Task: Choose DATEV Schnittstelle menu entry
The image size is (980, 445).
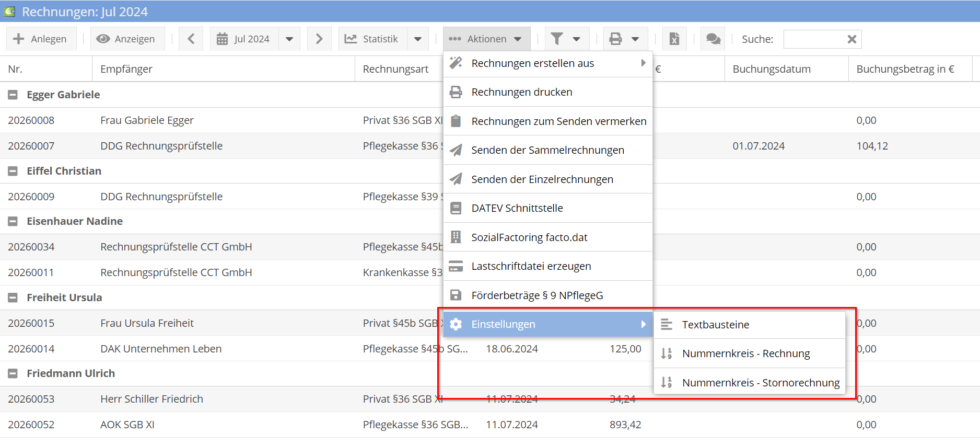Action: pos(517,209)
